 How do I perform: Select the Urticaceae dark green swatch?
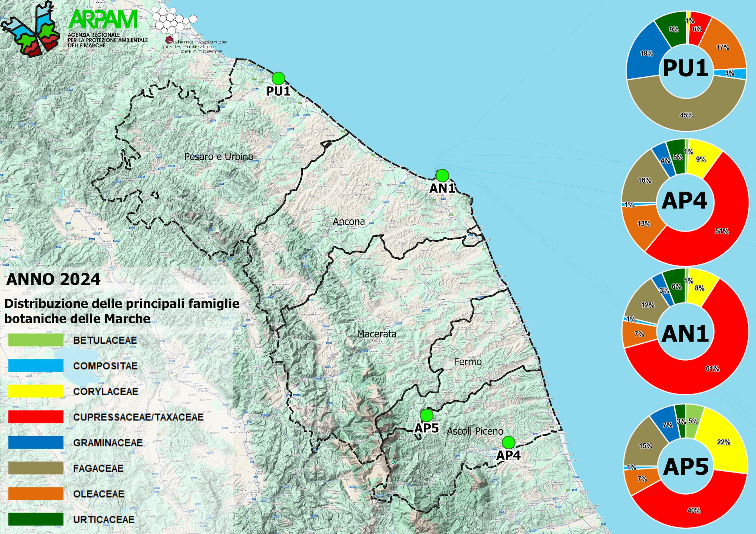point(36,519)
